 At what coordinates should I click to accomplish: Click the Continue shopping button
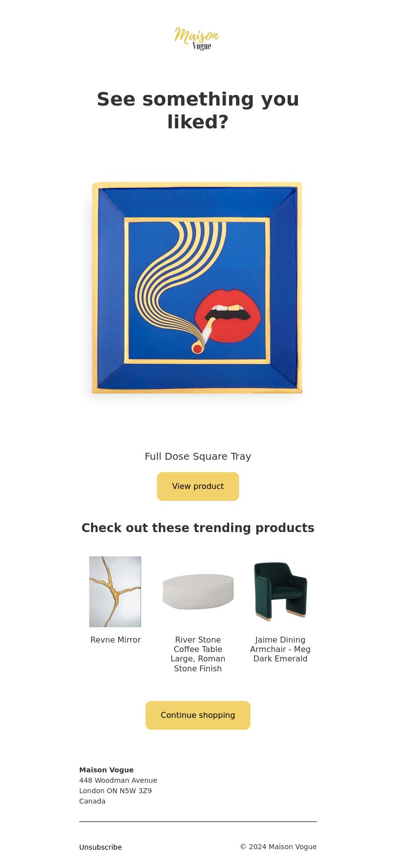point(198,715)
